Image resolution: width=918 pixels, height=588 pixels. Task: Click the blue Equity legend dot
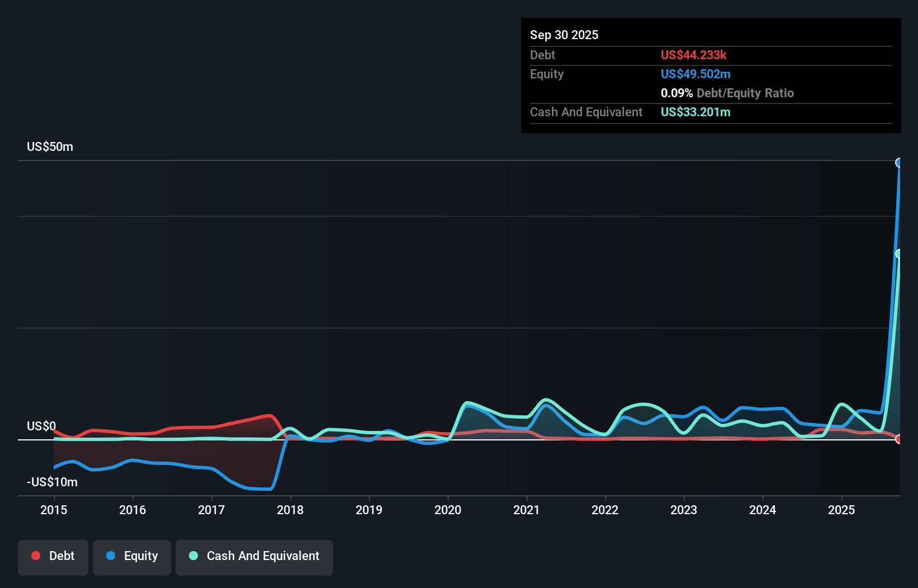coord(111,556)
